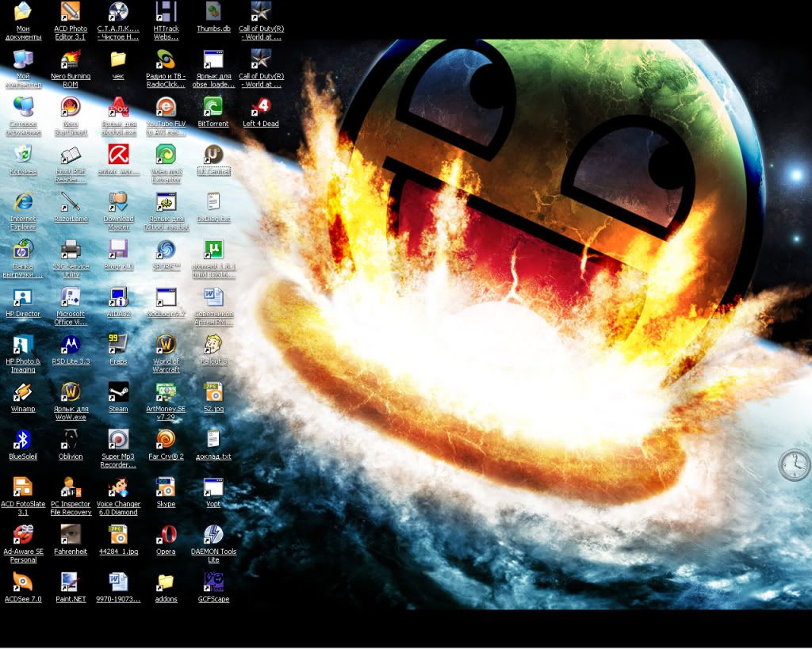Launch Steam from the desktop
Image resolution: width=812 pixels, height=649 pixels.
[118, 392]
